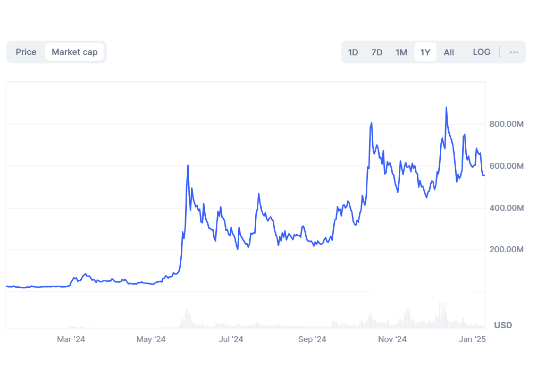
Task: Click the Jan '25 axis label
Action: point(472,339)
